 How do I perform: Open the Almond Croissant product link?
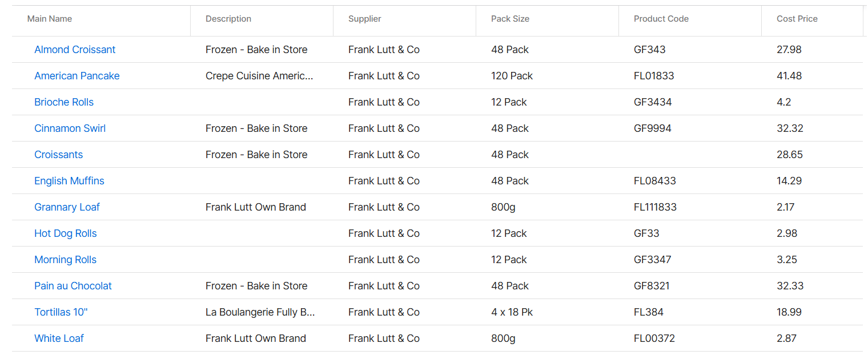[x=75, y=50]
